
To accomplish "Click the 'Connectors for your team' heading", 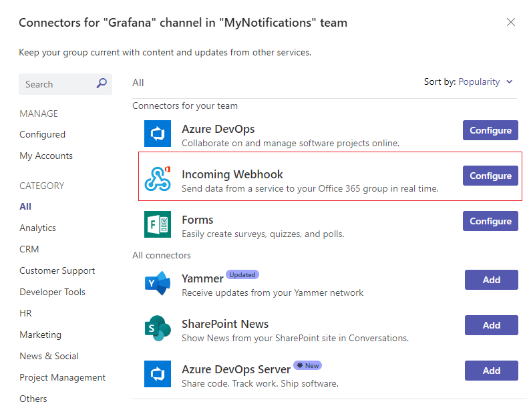I will click(185, 106).
